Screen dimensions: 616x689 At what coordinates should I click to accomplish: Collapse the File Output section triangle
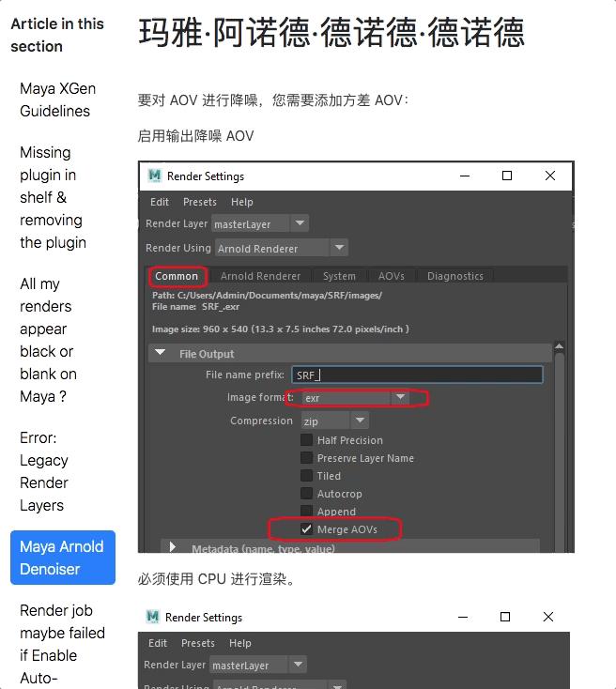pyautogui.click(x=160, y=353)
